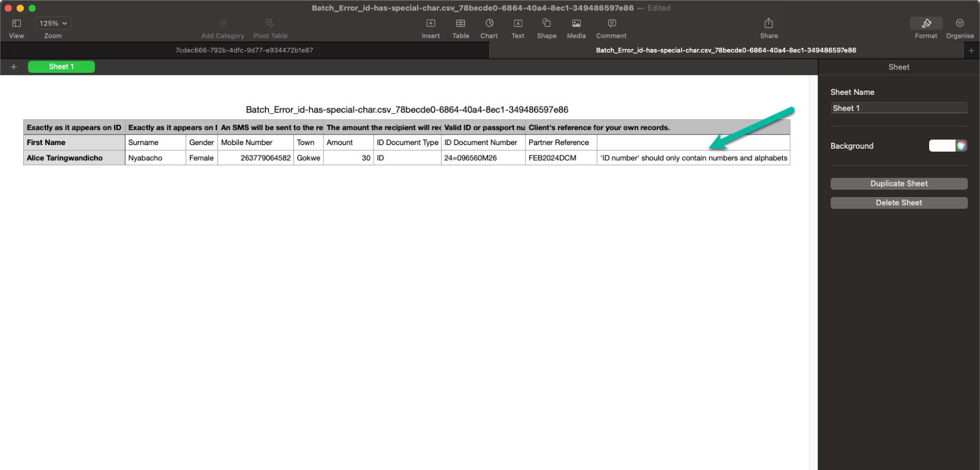The height and width of the screenshot is (470, 980).
Task: Add a new sheet with plus button
Action: click(x=13, y=67)
